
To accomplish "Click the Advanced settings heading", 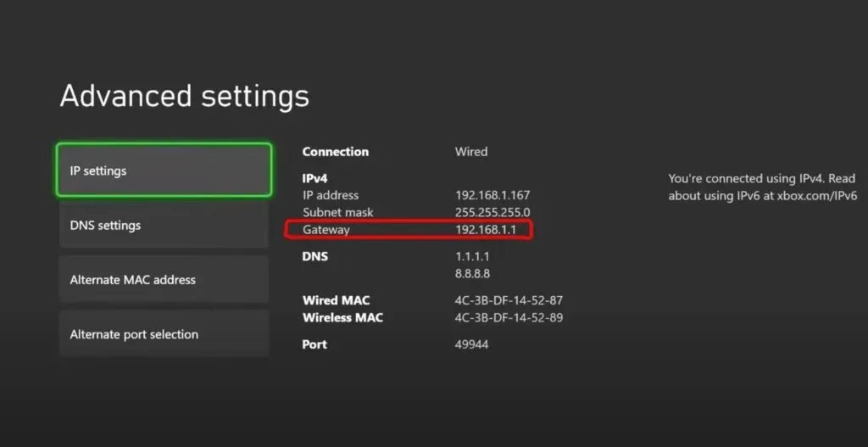I will 184,96.
